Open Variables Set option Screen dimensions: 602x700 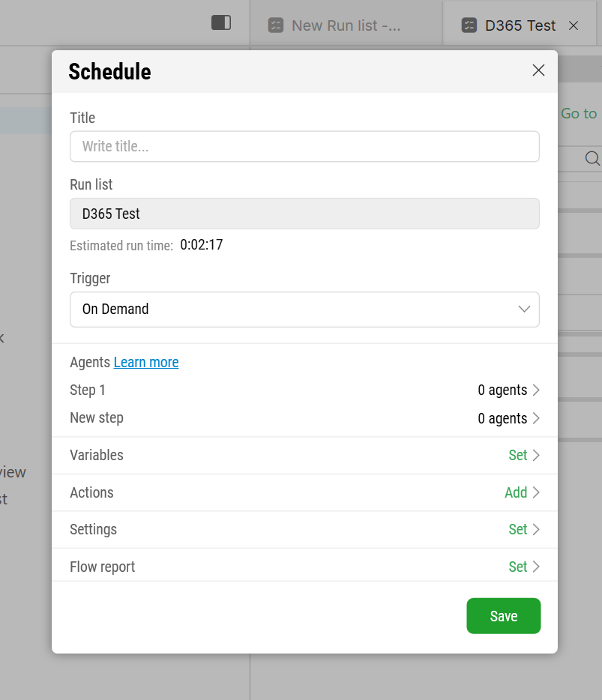click(524, 456)
